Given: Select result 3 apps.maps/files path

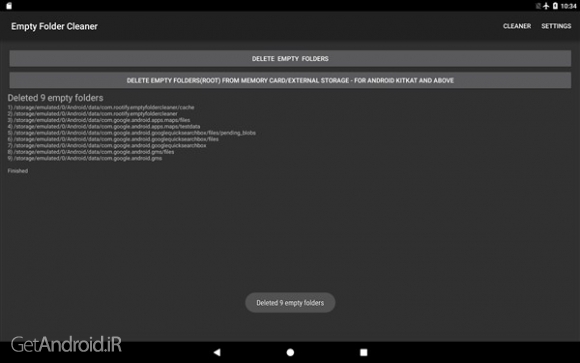Looking at the screenshot, I should 99,120.
